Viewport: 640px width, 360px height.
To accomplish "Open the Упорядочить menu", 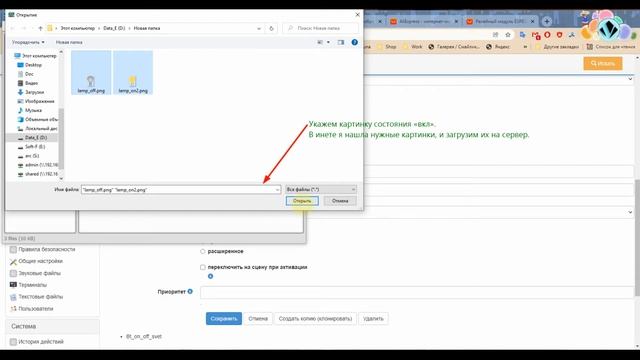I will (x=28, y=42).
